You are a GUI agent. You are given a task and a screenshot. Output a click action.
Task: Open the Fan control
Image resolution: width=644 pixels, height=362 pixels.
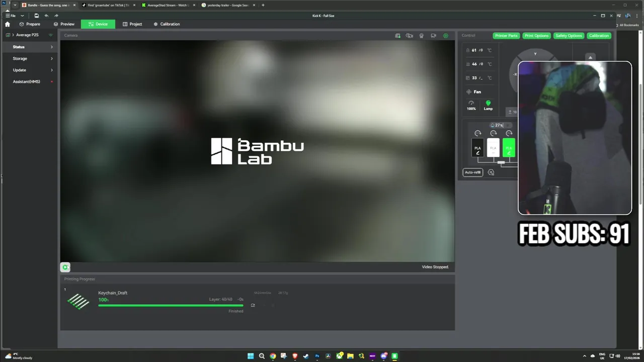[474, 92]
